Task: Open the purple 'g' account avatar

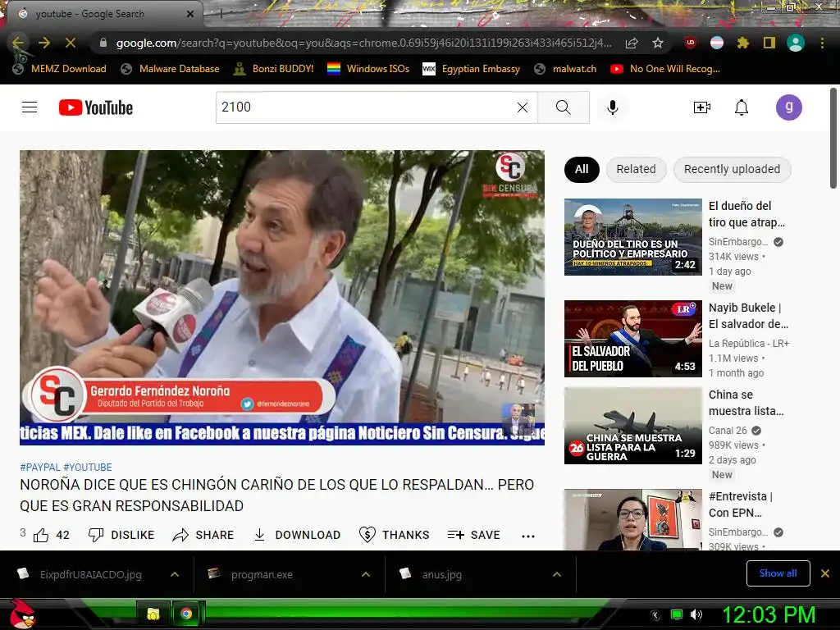Action: point(789,107)
